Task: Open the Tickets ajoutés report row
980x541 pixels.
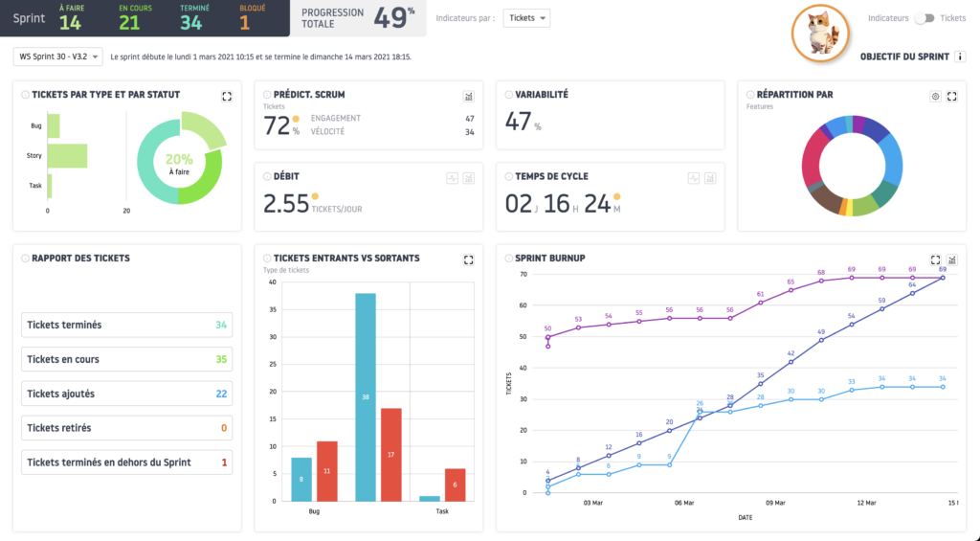Action: (126, 394)
